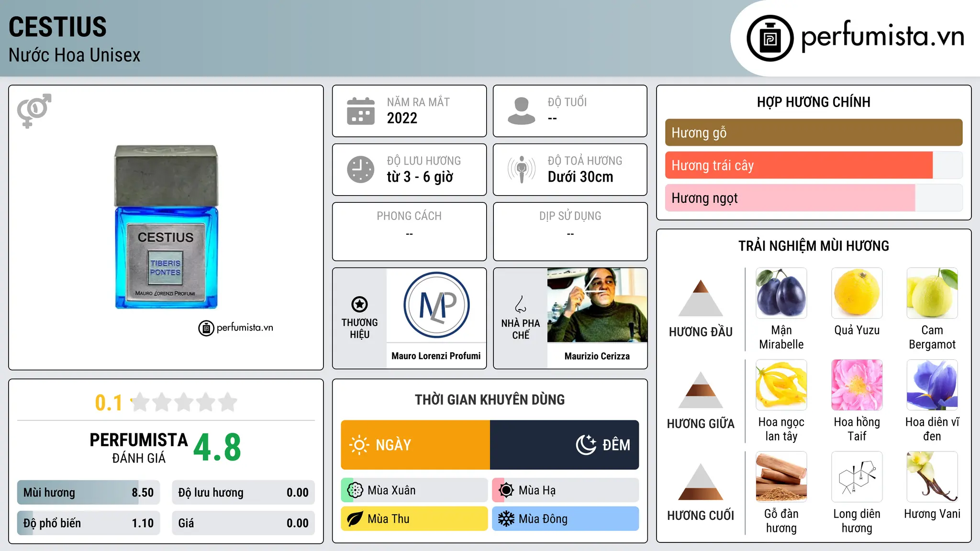Click the sillage icon beside Độ toả hương
The height and width of the screenshot is (551, 980).
522,169
